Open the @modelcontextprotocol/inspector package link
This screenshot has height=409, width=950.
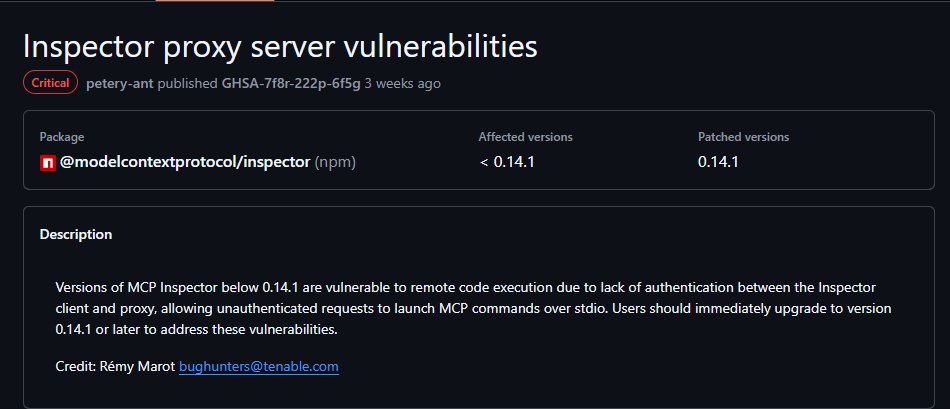(x=185, y=161)
